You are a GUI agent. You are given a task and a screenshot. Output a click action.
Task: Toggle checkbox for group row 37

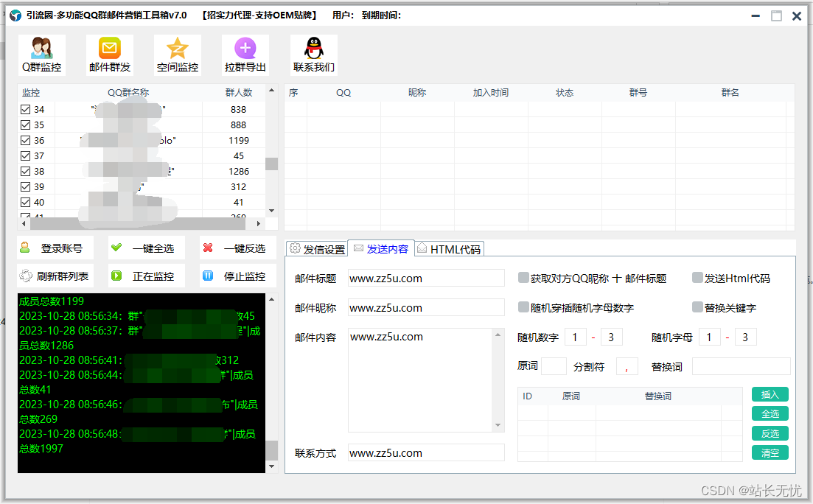pos(25,155)
